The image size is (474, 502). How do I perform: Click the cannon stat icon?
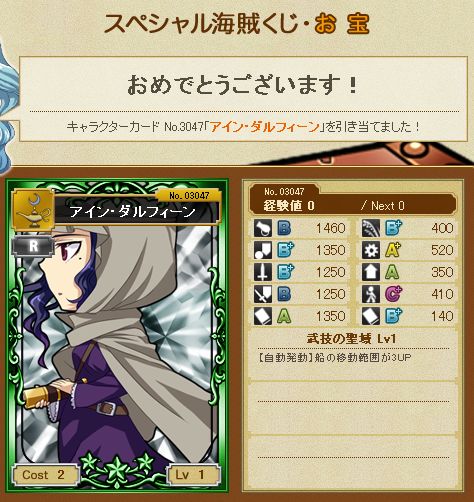[263, 228]
